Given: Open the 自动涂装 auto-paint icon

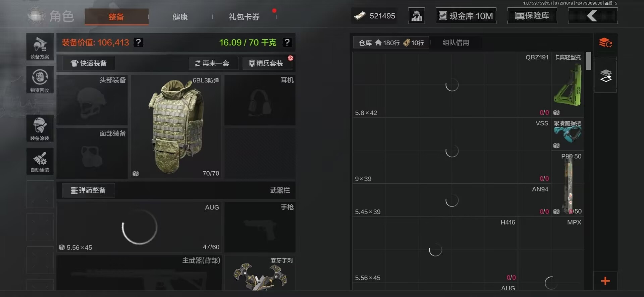Looking at the screenshot, I should [x=40, y=161].
